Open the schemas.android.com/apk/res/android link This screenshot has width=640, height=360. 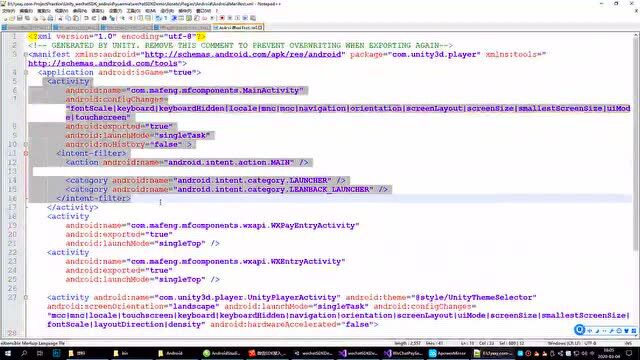coord(243,54)
